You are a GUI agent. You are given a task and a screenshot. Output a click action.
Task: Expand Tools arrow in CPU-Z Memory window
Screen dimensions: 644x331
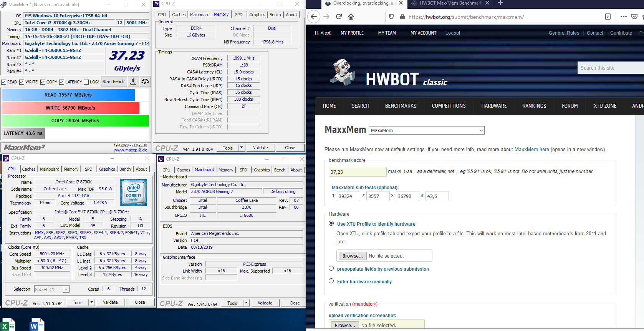click(x=242, y=148)
